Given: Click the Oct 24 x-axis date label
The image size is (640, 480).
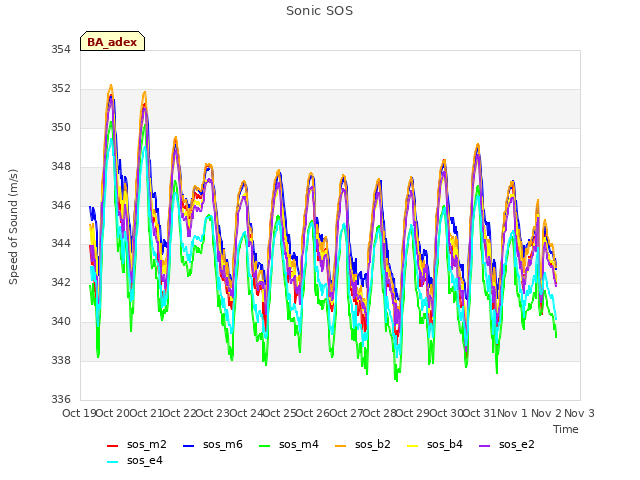Looking at the screenshot, I should [247, 413].
